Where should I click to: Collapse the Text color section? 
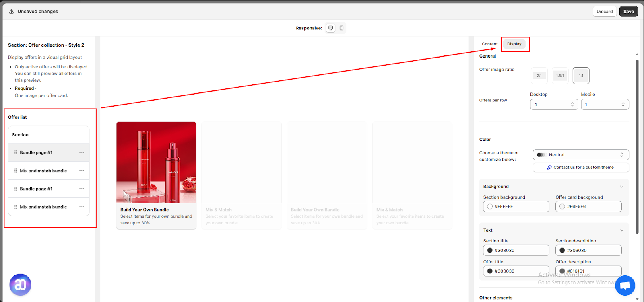[621, 230]
